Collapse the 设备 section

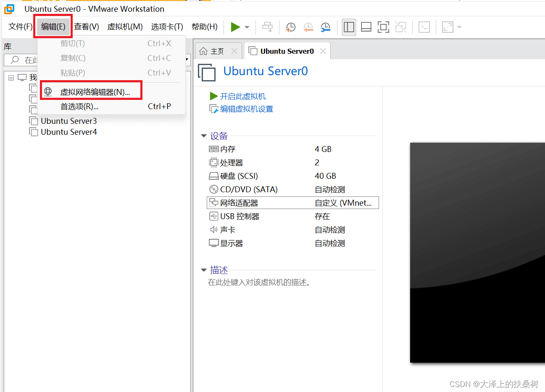coord(204,136)
